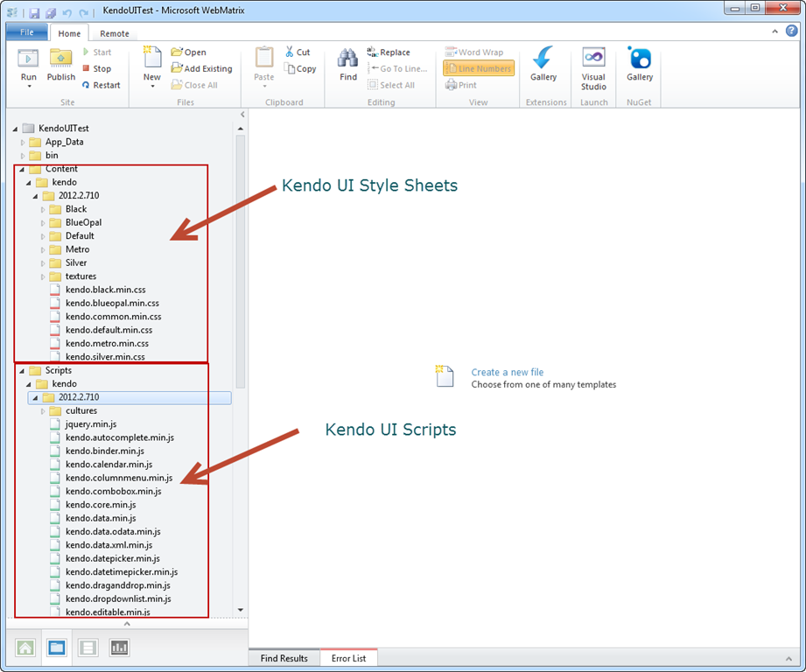Click the Add Existing button

[x=201, y=68]
